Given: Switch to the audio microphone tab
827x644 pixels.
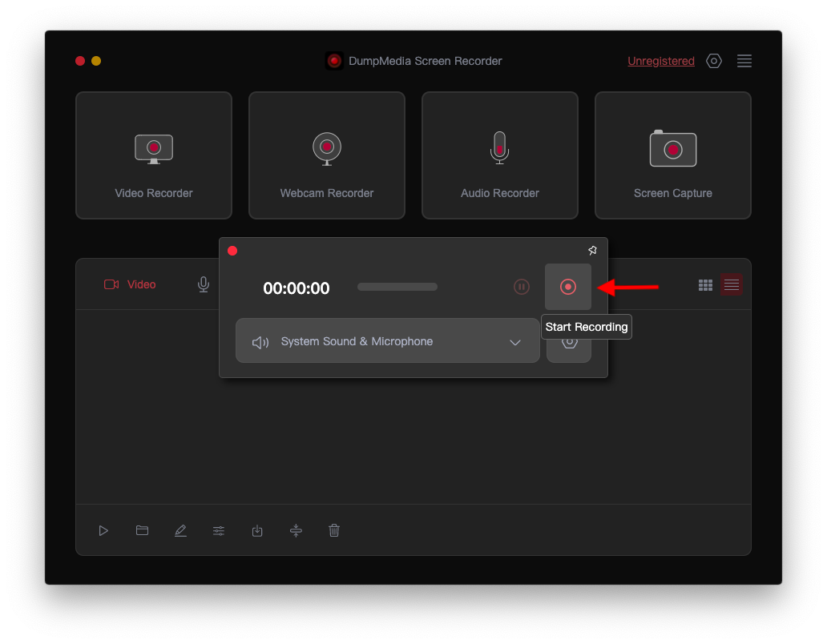Looking at the screenshot, I should tap(203, 284).
